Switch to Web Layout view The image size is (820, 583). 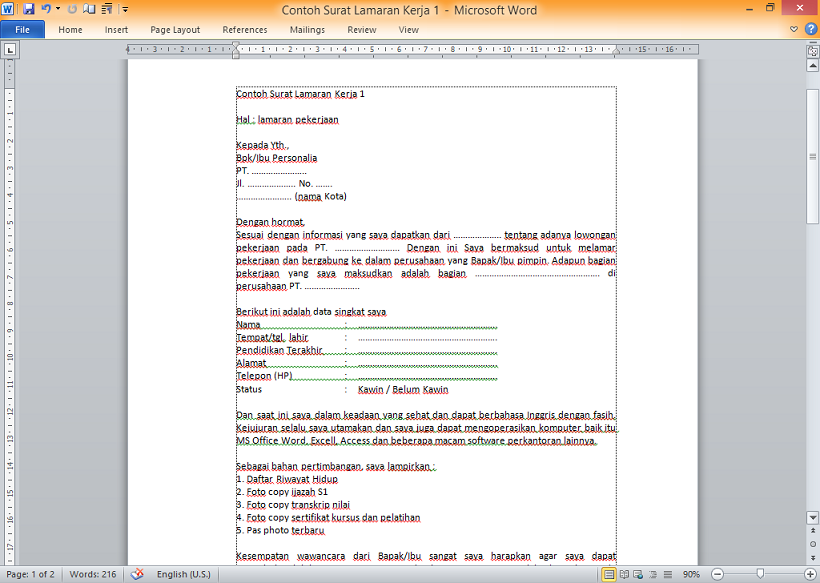(x=638, y=574)
